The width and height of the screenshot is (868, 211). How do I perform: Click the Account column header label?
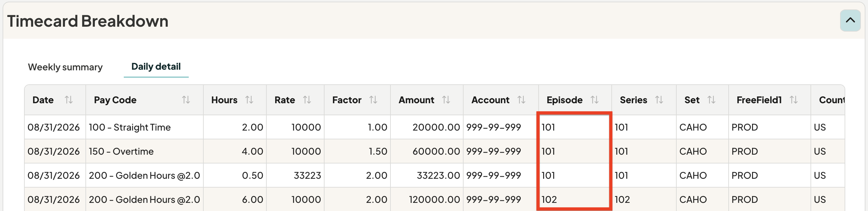[490, 100]
